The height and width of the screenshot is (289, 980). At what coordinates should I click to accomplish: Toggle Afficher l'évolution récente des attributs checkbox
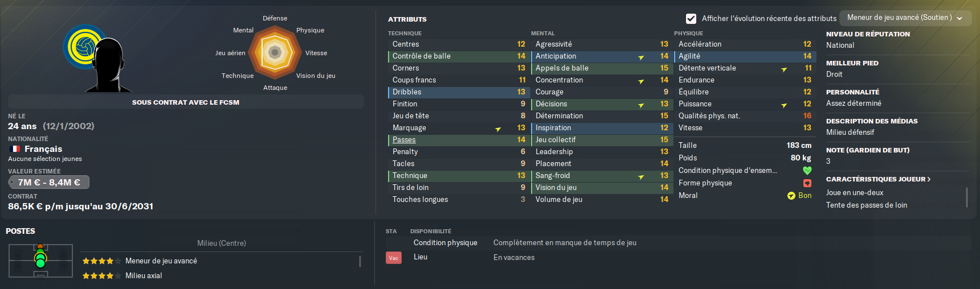coord(691,18)
